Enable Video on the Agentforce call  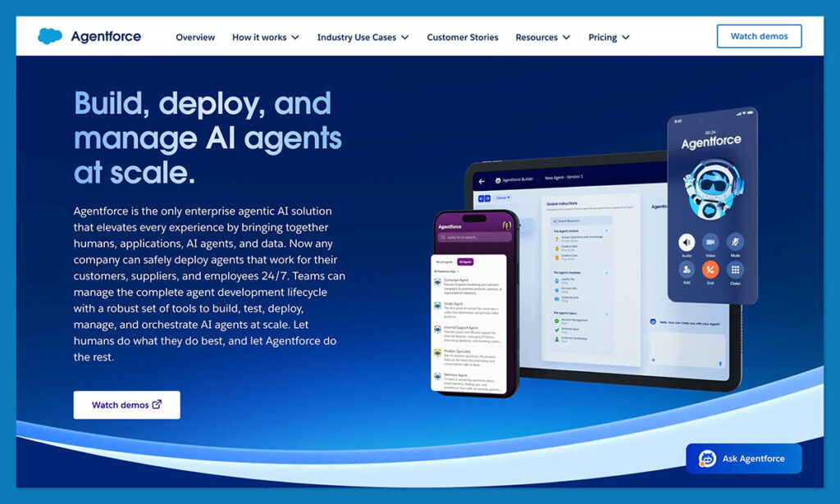pyautogui.click(x=709, y=242)
